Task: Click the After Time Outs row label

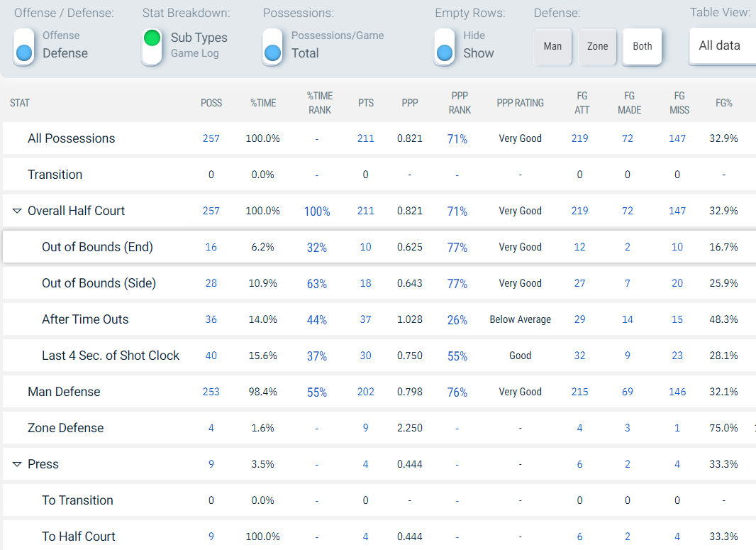Action: coord(85,319)
